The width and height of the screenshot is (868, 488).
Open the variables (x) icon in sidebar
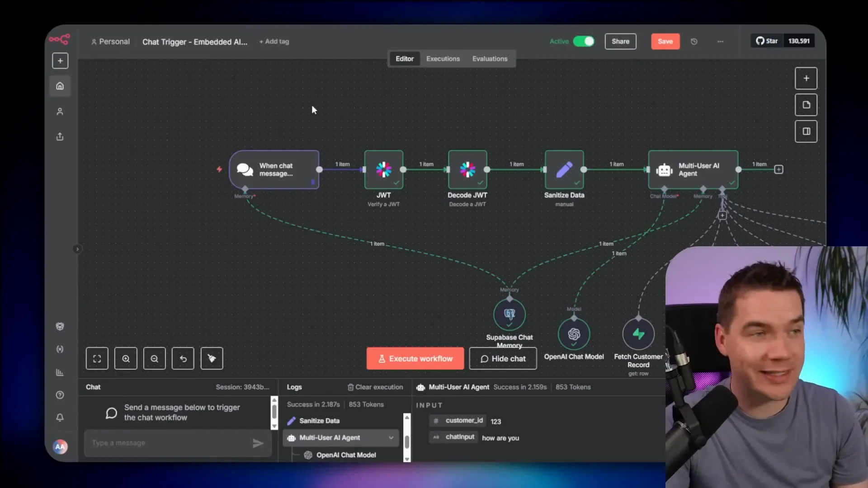tap(60, 349)
